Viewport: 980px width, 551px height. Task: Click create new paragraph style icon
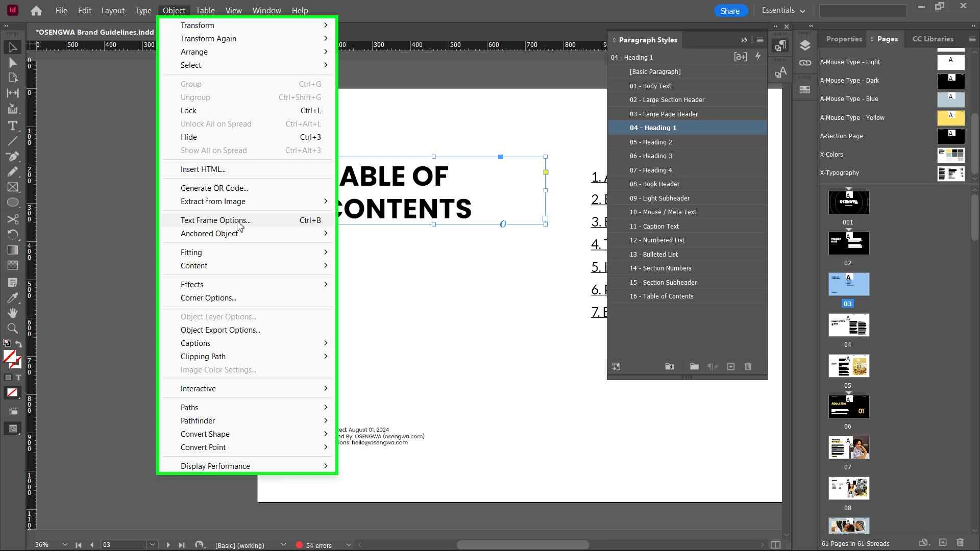pyautogui.click(x=731, y=367)
